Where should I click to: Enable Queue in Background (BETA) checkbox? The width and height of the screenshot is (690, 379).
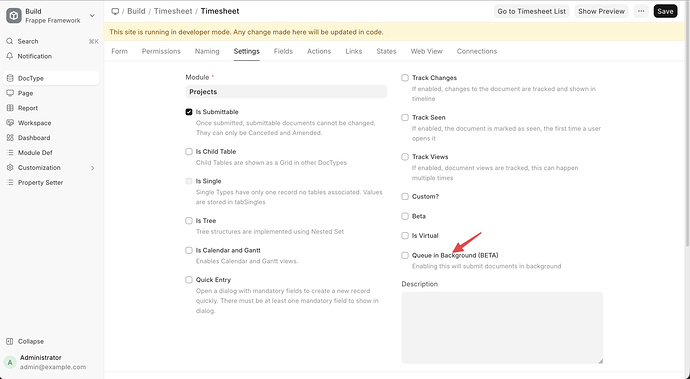(405, 255)
